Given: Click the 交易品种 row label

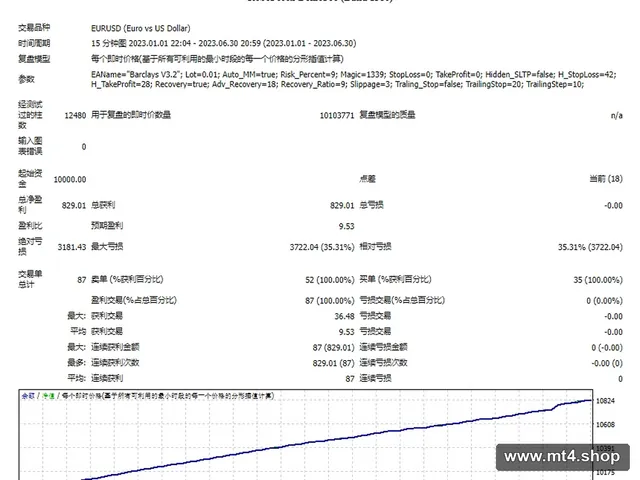Looking at the screenshot, I should (x=34, y=27).
